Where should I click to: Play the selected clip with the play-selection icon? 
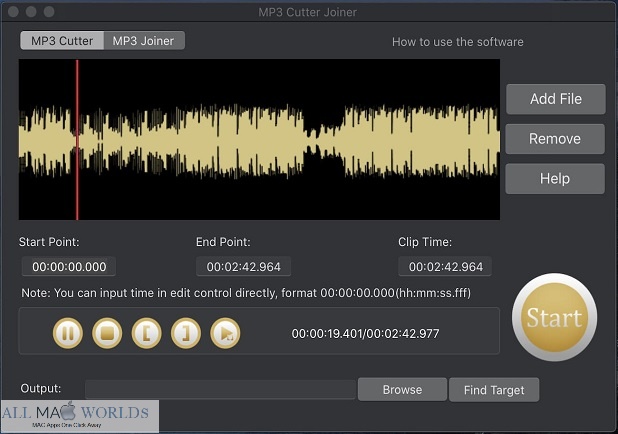(x=225, y=333)
